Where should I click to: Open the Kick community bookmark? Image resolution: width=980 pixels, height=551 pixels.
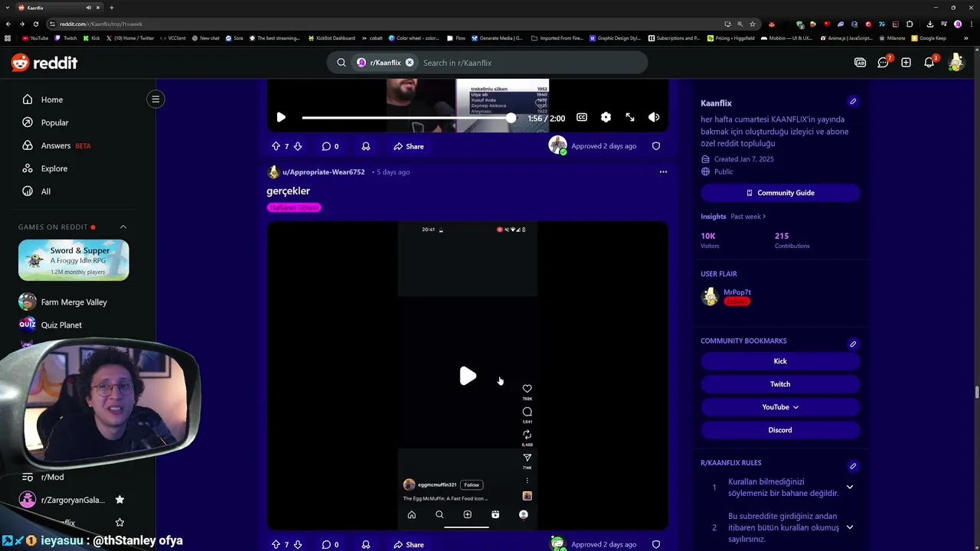780,361
